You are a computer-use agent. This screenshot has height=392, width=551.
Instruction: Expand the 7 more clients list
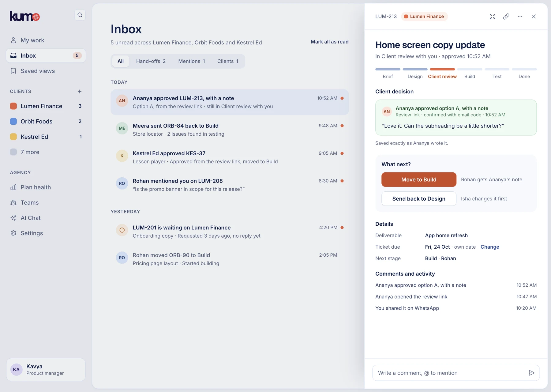click(x=46, y=152)
